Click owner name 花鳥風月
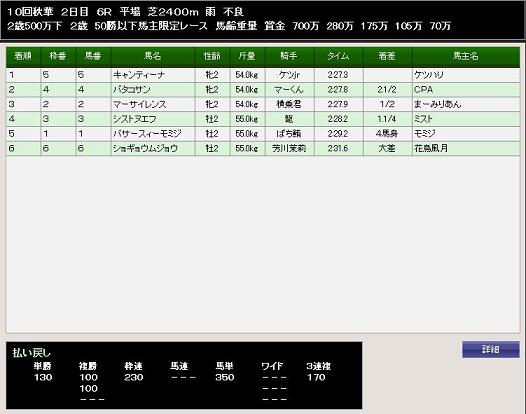The width and height of the screenshot is (526, 414). (x=431, y=148)
